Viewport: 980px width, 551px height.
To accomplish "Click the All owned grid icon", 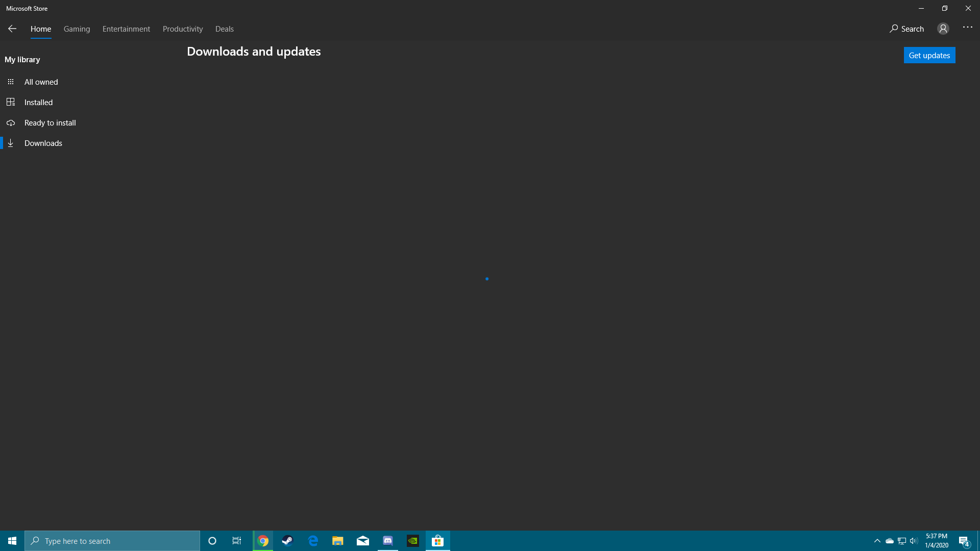I will 11,82.
